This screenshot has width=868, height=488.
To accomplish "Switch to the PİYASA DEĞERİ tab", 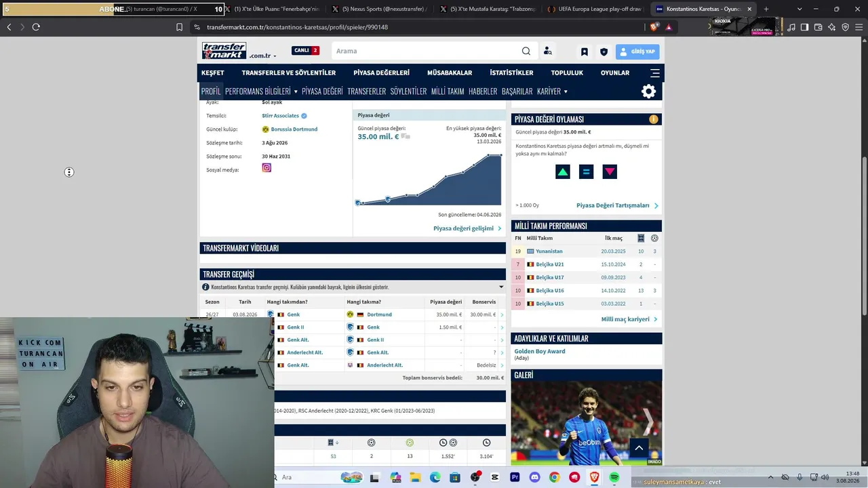I will 322,91.
